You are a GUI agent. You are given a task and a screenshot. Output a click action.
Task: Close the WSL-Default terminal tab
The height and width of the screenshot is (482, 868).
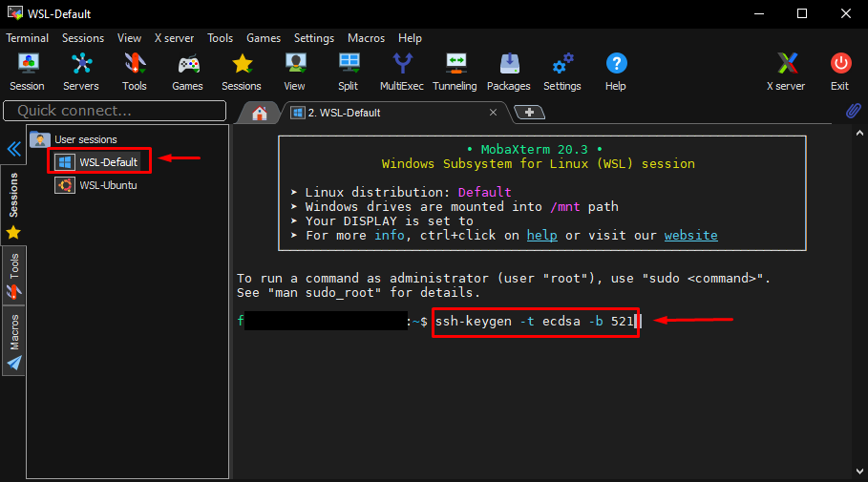pos(493,113)
